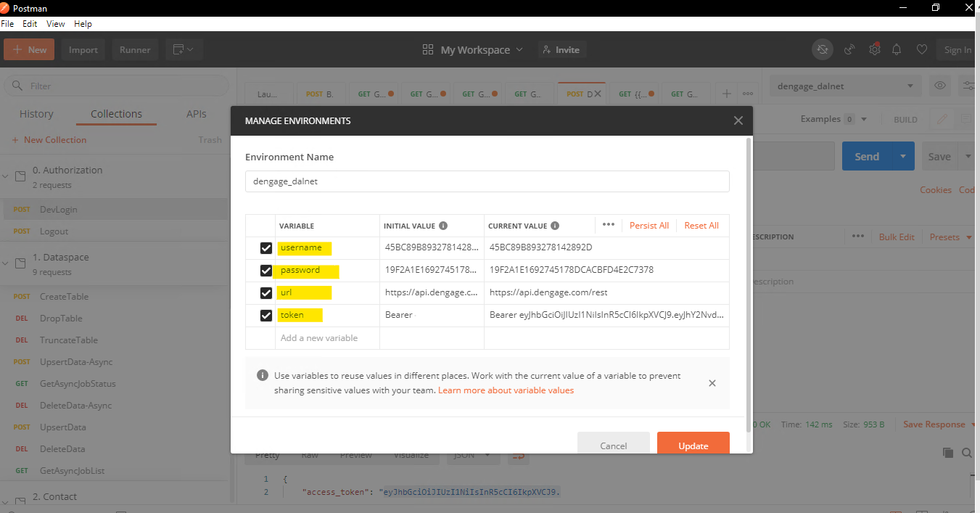Click the three-dot icon next to request tabs
The image size is (980, 513).
point(748,93)
